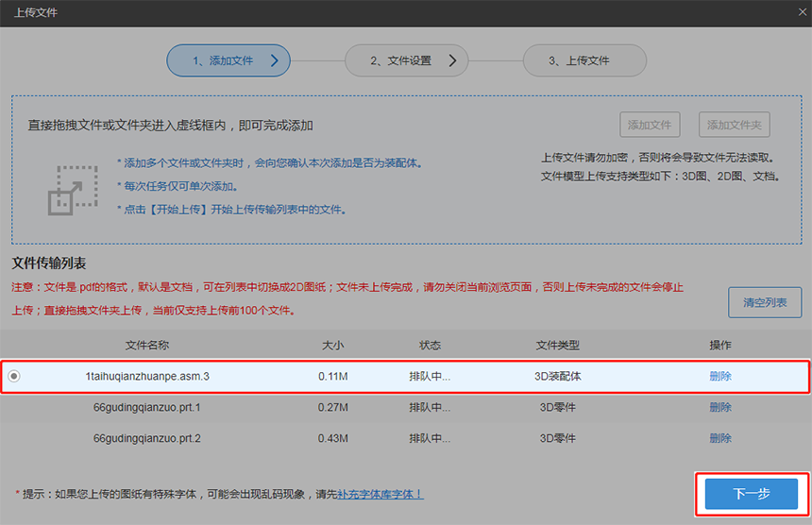Click the 0.43M size cell

click(x=333, y=438)
